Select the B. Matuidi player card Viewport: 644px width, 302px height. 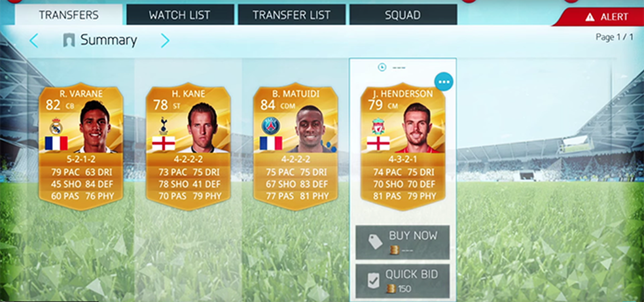[x=295, y=146]
